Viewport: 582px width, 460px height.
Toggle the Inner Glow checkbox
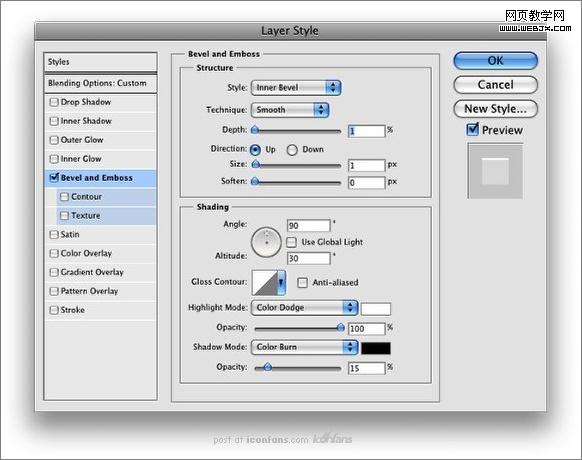(54, 159)
